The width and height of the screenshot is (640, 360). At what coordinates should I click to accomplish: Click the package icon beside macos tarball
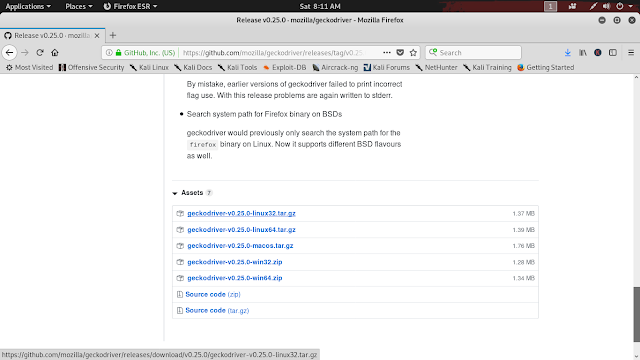pos(180,246)
